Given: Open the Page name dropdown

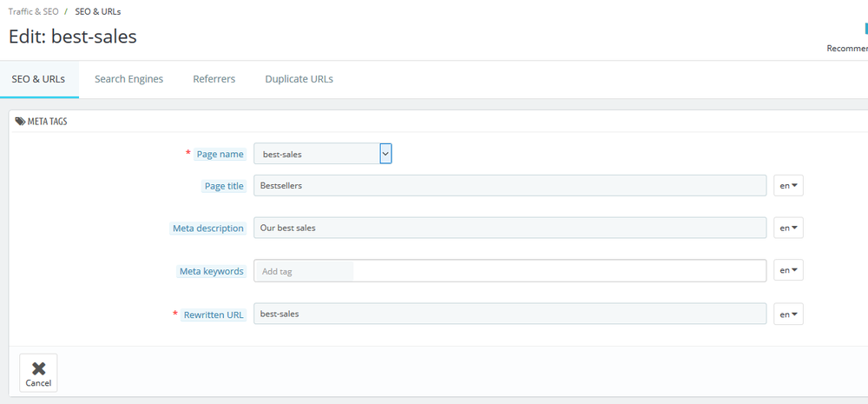Looking at the screenshot, I should 323,154.
